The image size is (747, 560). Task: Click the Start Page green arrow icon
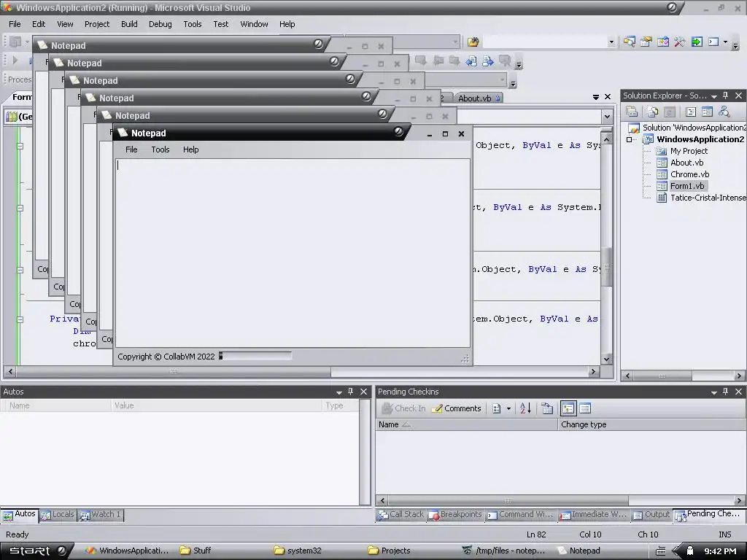tap(697, 42)
